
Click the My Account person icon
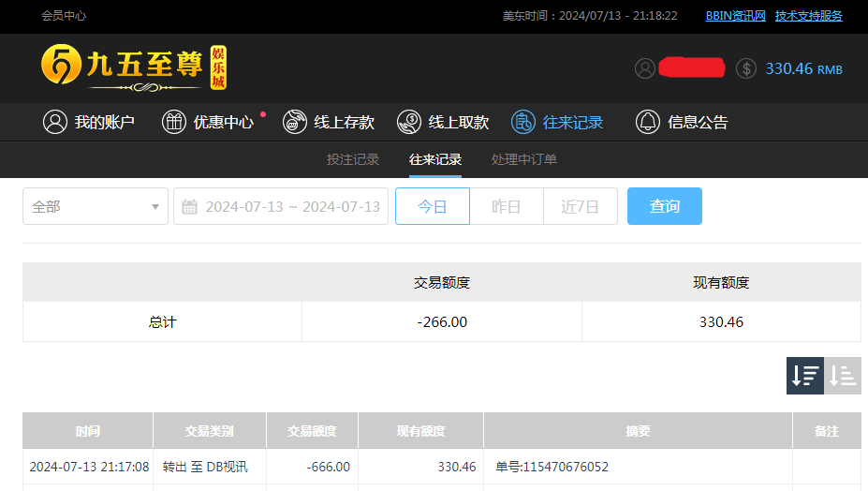[x=55, y=122]
